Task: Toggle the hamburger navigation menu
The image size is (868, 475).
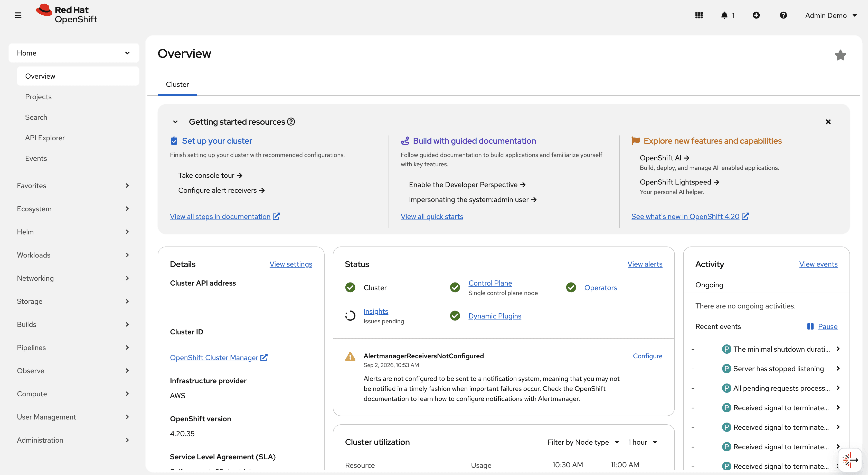Action: coord(18,15)
